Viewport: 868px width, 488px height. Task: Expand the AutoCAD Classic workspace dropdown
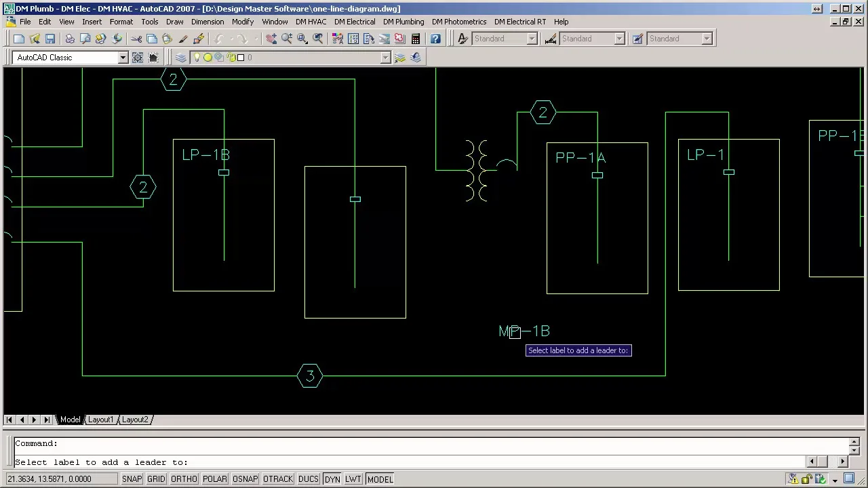pos(123,58)
